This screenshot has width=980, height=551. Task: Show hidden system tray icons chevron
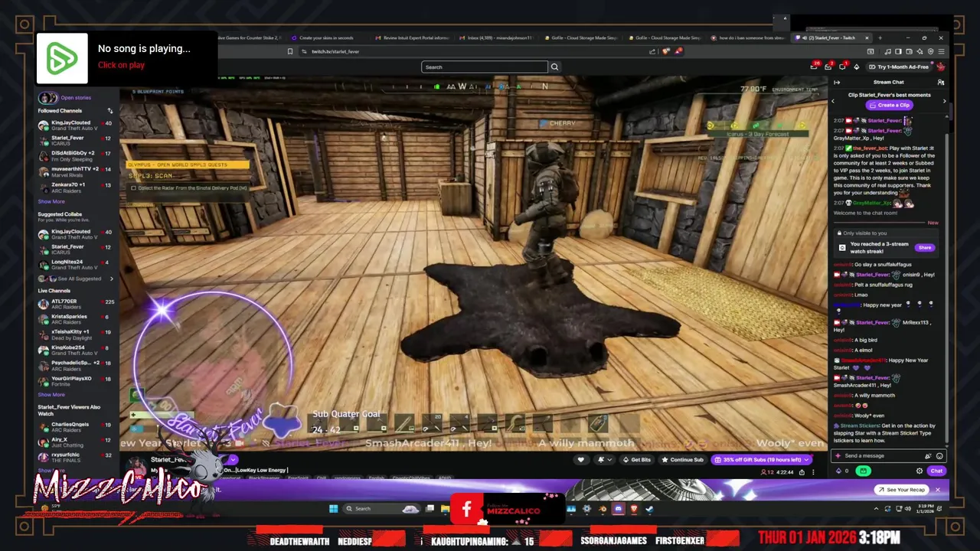click(x=877, y=509)
